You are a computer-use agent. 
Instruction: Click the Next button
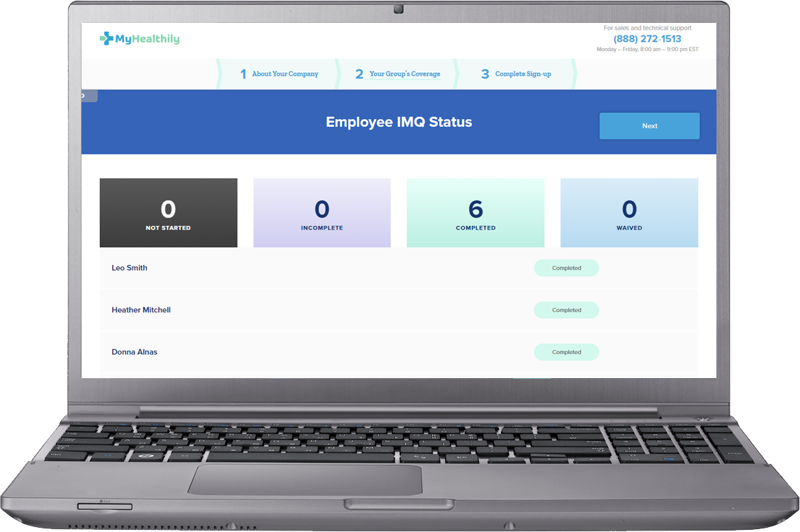649,125
